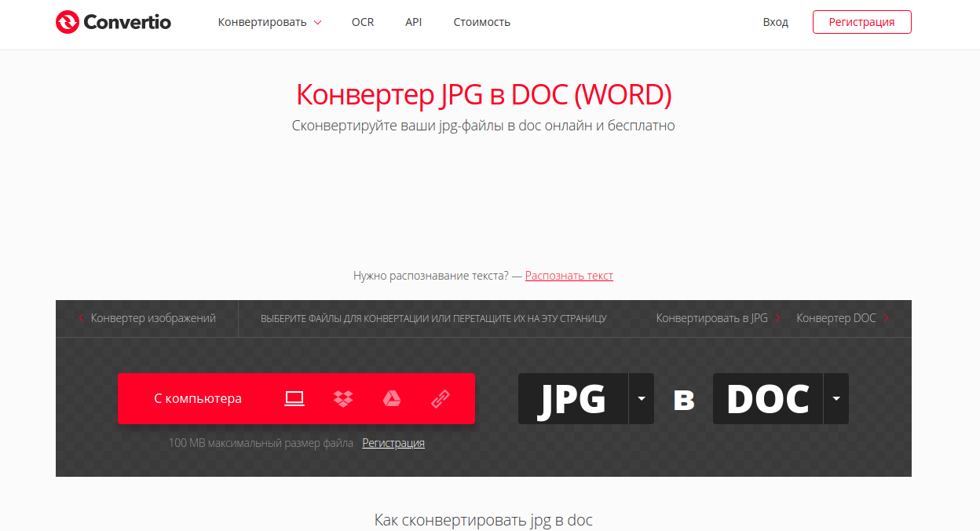The width and height of the screenshot is (980, 531).
Task: Add file by URL link icon
Action: coord(441,398)
